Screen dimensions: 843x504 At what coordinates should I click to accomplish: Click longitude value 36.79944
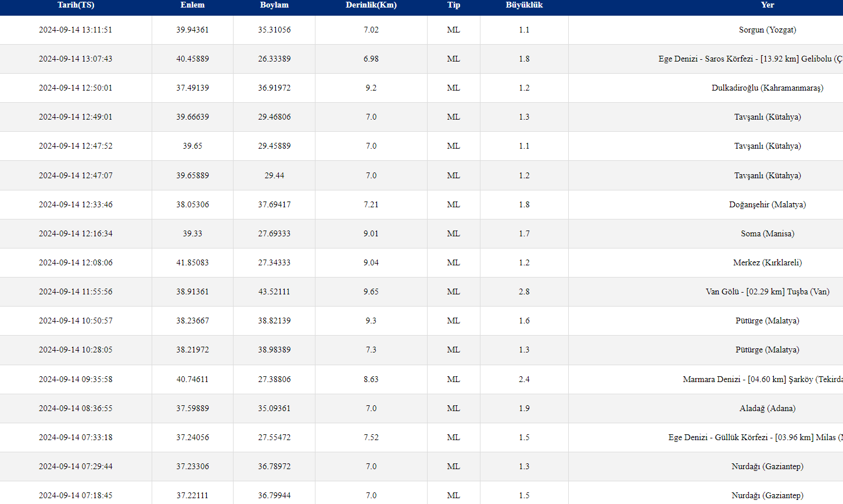[x=274, y=495]
